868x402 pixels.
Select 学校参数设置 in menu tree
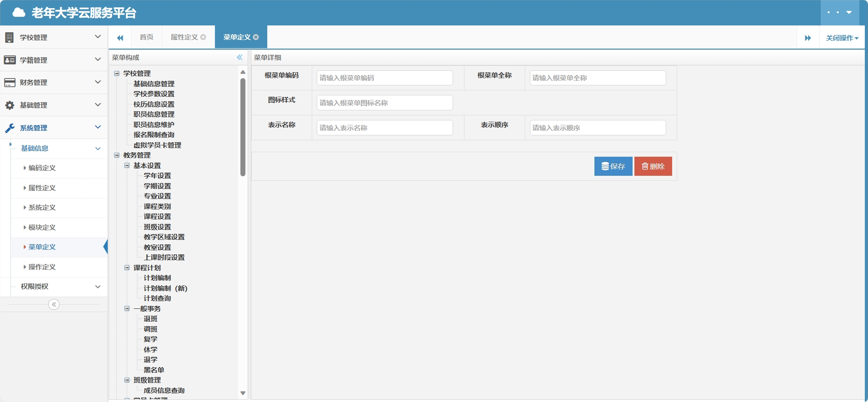(154, 94)
